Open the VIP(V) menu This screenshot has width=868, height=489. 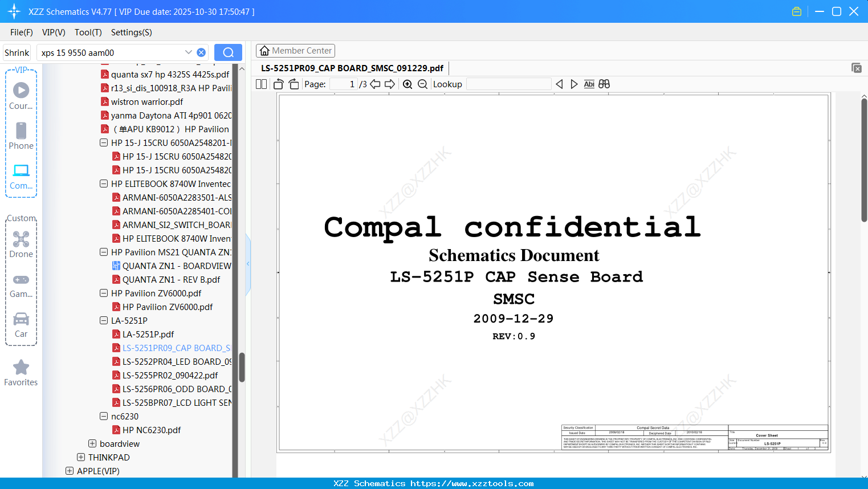(54, 32)
